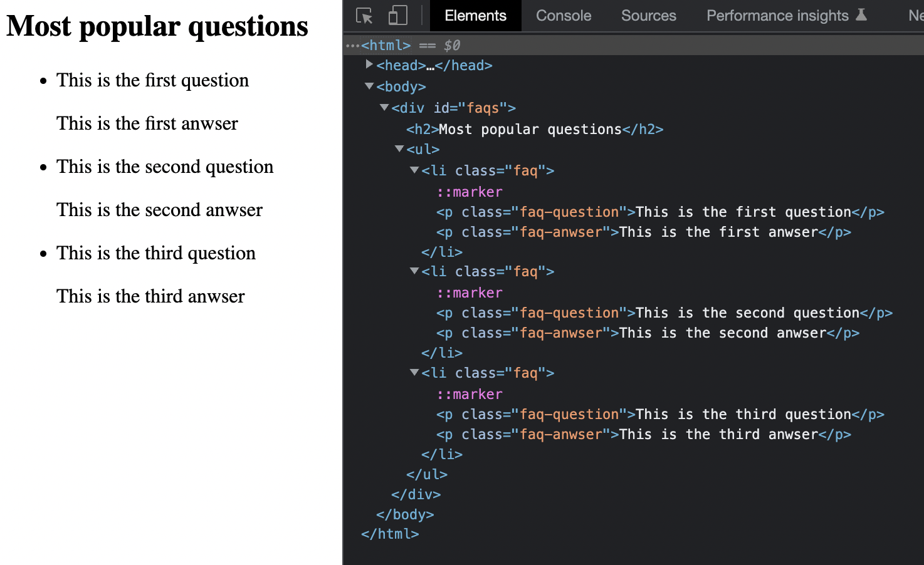
Task: Collapse the first li.faq element
Action: [x=414, y=170]
